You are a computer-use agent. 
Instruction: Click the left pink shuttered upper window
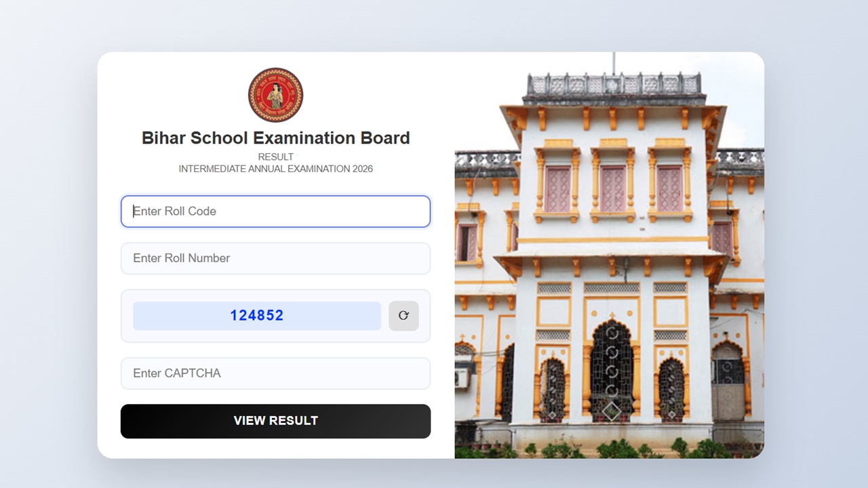[x=558, y=189]
